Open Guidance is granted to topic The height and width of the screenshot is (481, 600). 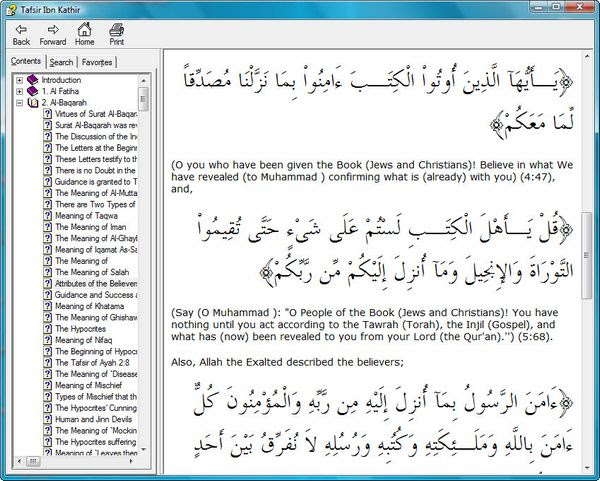click(x=96, y=182)
